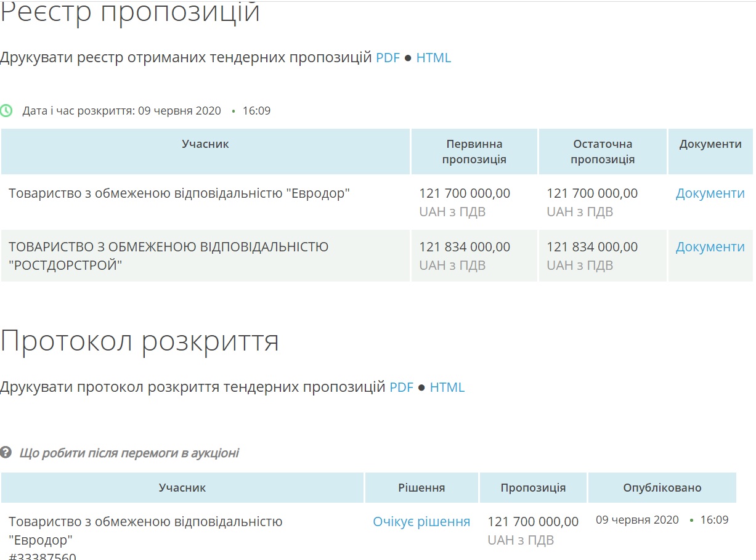Screen dimensions: 756x560
Task: Open Документи link for Евродор
Action: click(710, 193)
